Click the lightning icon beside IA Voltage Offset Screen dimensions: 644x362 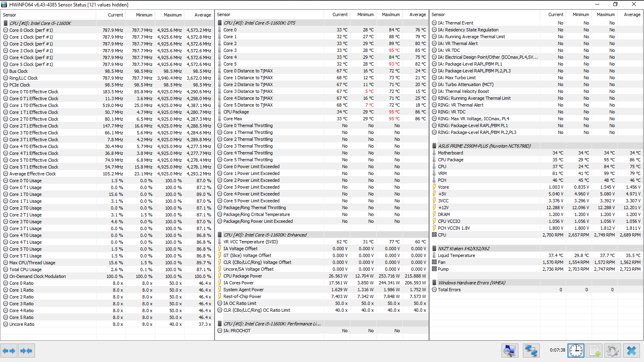(220, 249)
